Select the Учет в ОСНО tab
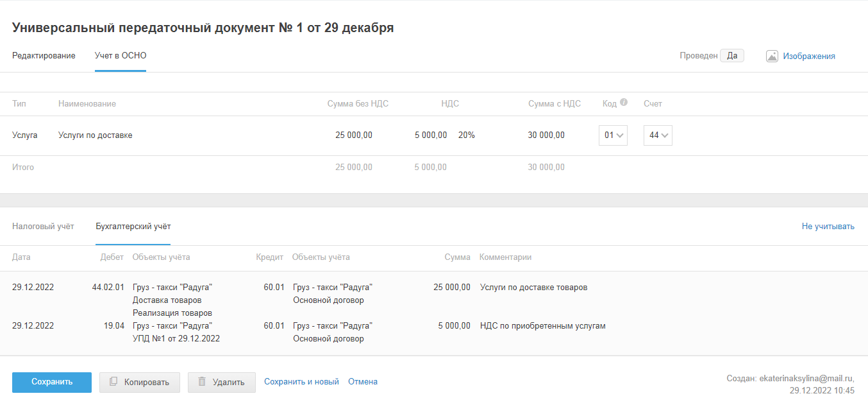This screenshot has width=868, height=405. pyautogui.click(x=121, y=56)
